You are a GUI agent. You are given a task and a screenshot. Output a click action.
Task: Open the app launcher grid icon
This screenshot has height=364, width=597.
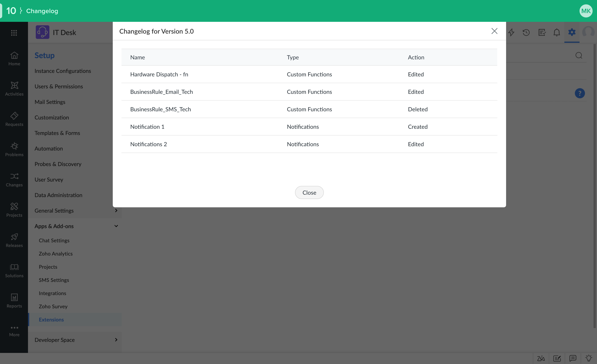click(14, 33)
